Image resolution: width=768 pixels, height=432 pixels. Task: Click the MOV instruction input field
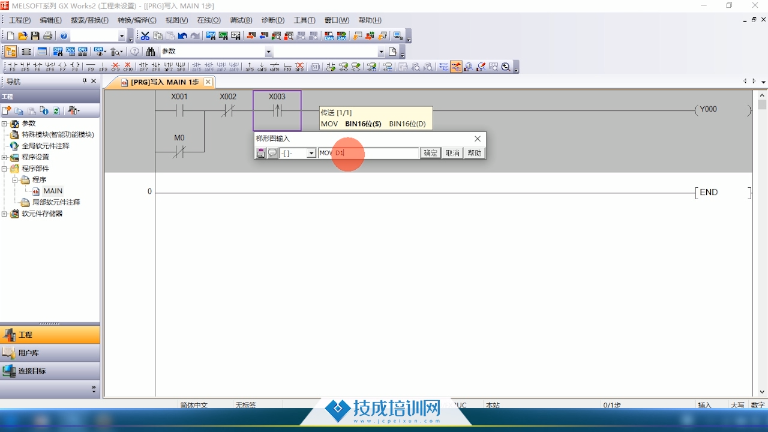pos(368,153)
